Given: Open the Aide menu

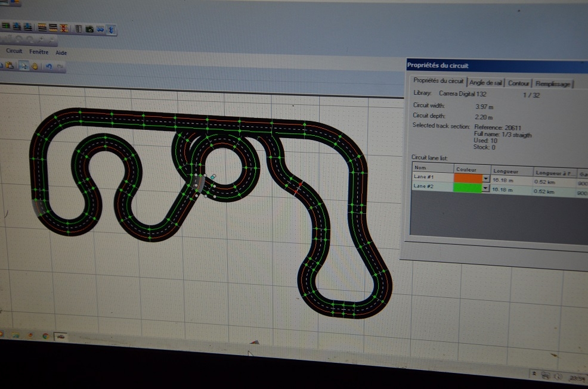Looking at the screenshot, I should point(61,52).
